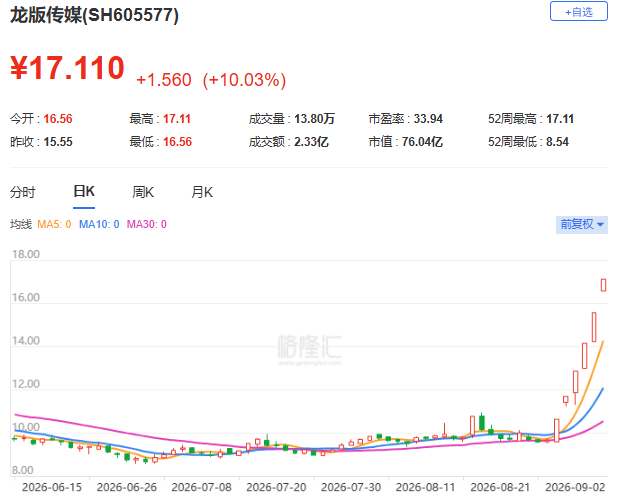Select the 日K daily candlestick tab

pyautogui.click(x=84, y=192)
